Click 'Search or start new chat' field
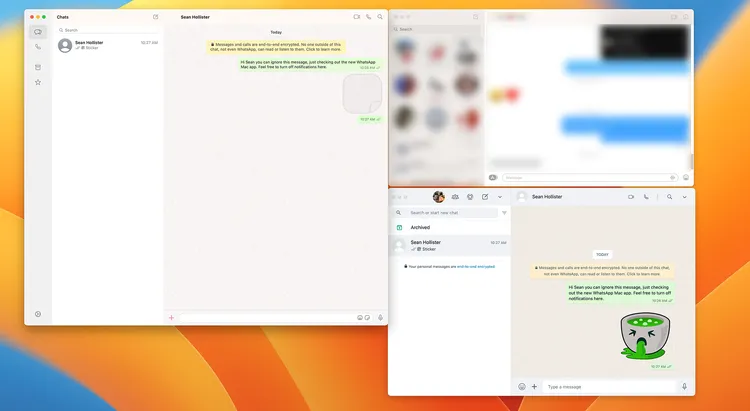The height and width of the screenshot is (411, 750). click(x=450, y=213)
